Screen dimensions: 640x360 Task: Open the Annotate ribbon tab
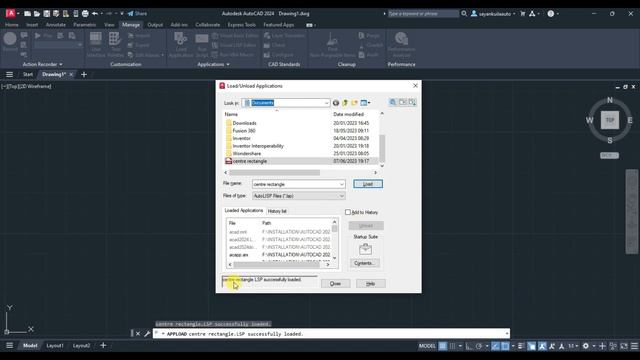click(56, 24)
